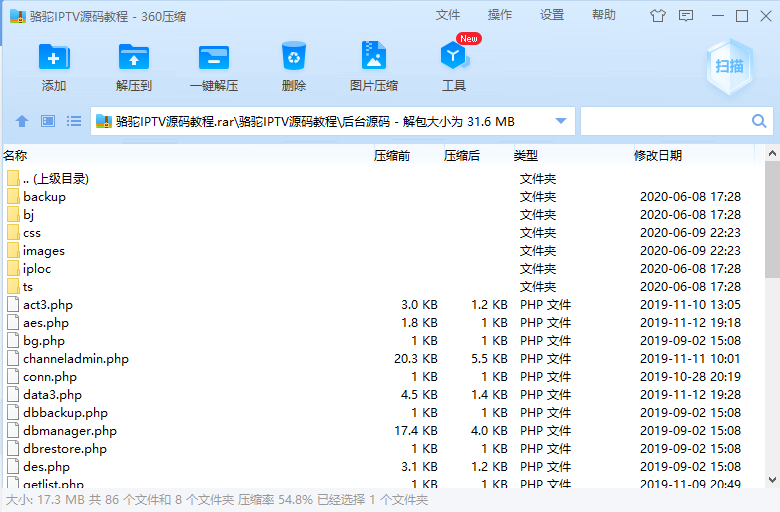Viewport: 780px width, 512px height.
Task: Click the skin (shirt) icon in the title bar
Action: tap(658, 16)
